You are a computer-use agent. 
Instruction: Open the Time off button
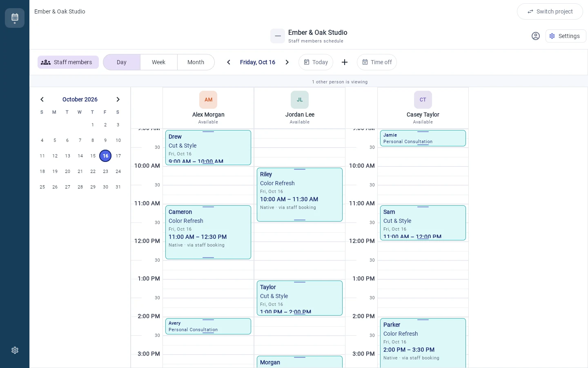pos(377,62)
